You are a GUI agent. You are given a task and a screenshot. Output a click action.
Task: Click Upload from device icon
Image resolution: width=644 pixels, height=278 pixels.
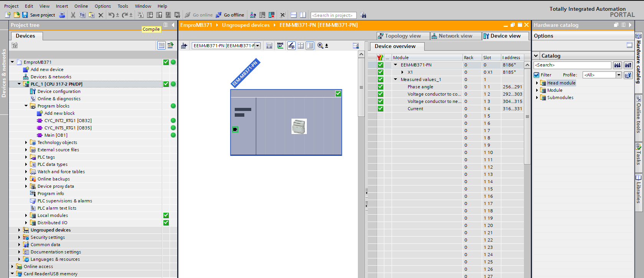tap(159, 15)
